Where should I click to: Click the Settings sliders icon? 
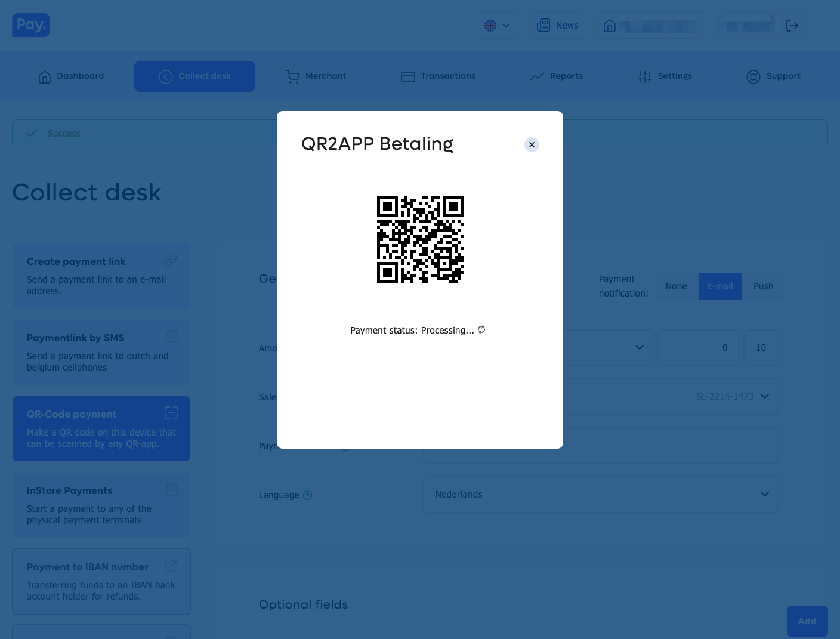tap(645, 76)
